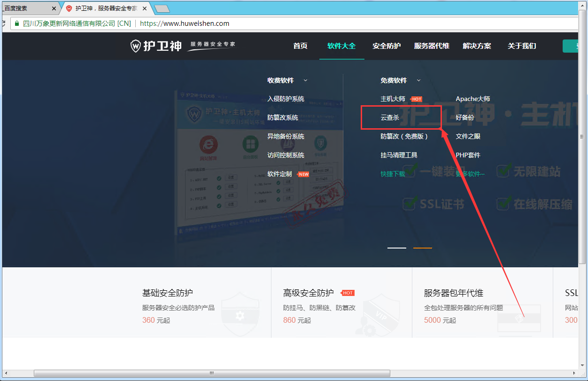Image resolution: width=588 pixels, height=381 pixels.
Task: Open the 文件之眼 link
Action: (468, 136)
